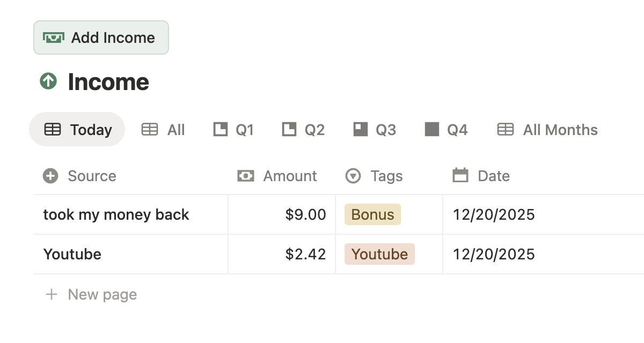This screenshot has width=644, height=343.
Task: Open the Bonus tag selector
Action: (x=372, y=214)
